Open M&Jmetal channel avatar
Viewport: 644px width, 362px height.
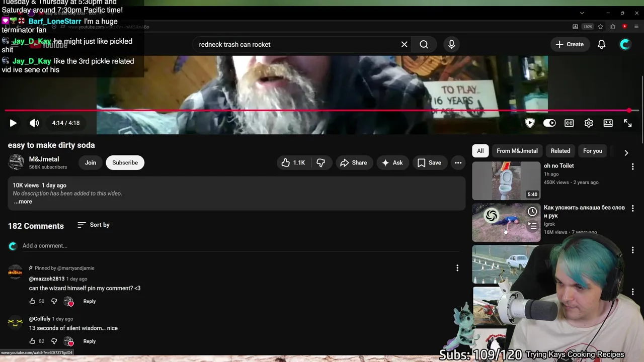tap(16, 162)
